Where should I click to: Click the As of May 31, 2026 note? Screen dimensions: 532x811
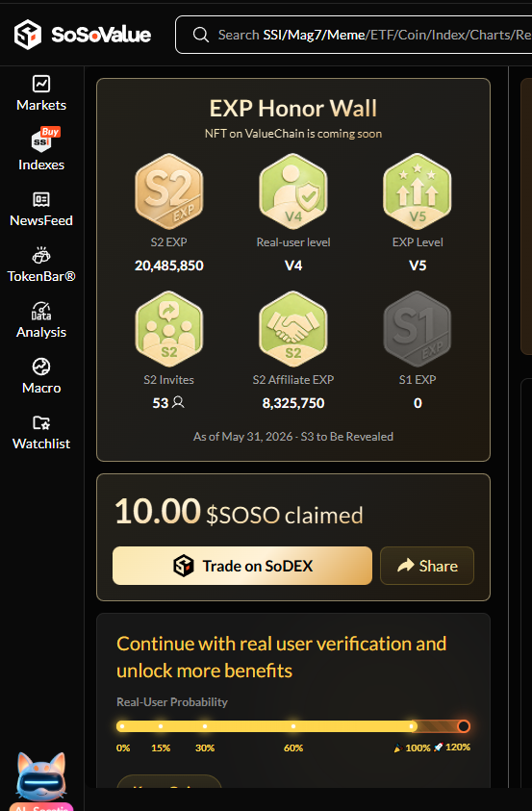coord(293,437)
